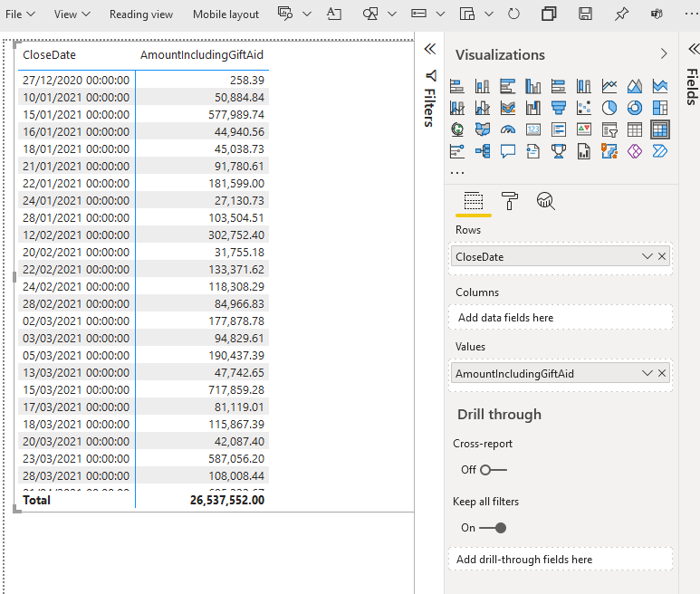The image size is (700, 594).
Task: Open the File menu
Action: coord(20,14)
